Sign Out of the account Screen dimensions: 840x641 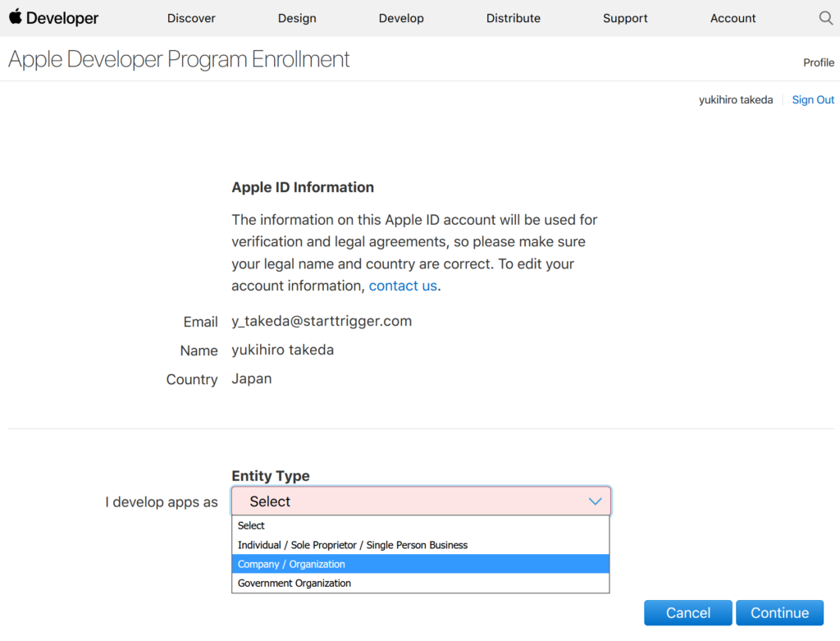click(x=813, y=99)
